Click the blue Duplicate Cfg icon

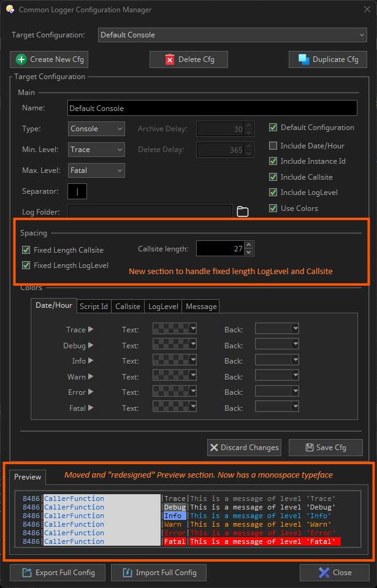303,59
